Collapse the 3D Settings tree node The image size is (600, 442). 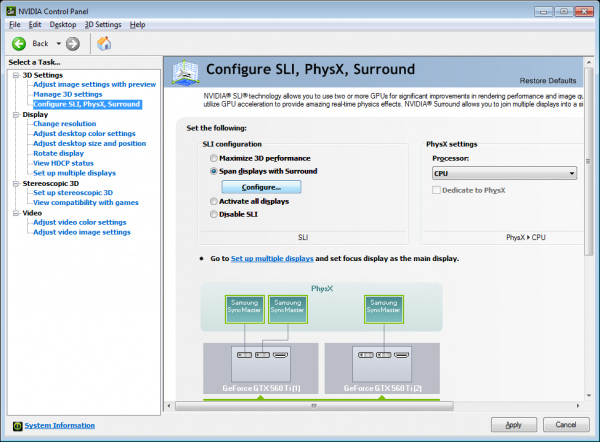pos(16,75)
